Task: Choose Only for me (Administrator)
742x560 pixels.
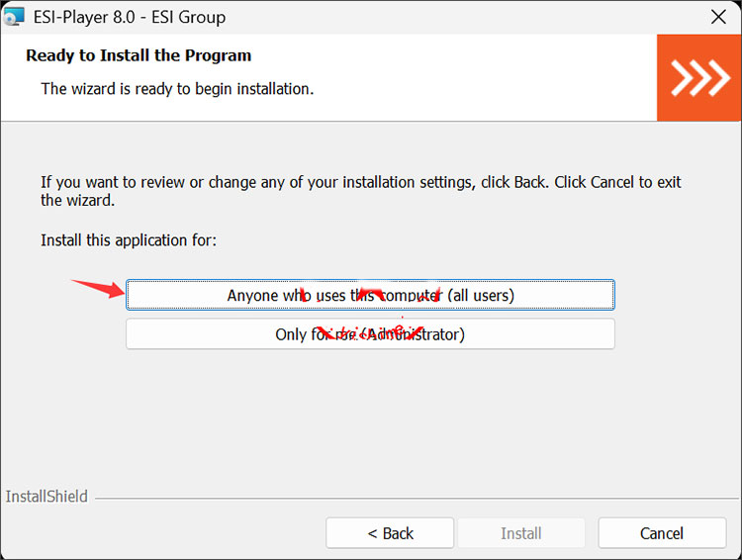Action: click(370, 334)
